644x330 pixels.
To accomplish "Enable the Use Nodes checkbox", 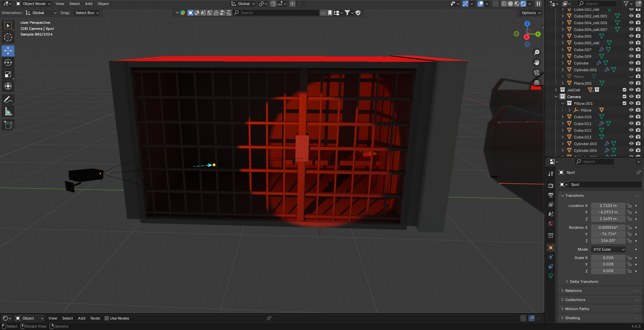I will (x=107, y=318).
